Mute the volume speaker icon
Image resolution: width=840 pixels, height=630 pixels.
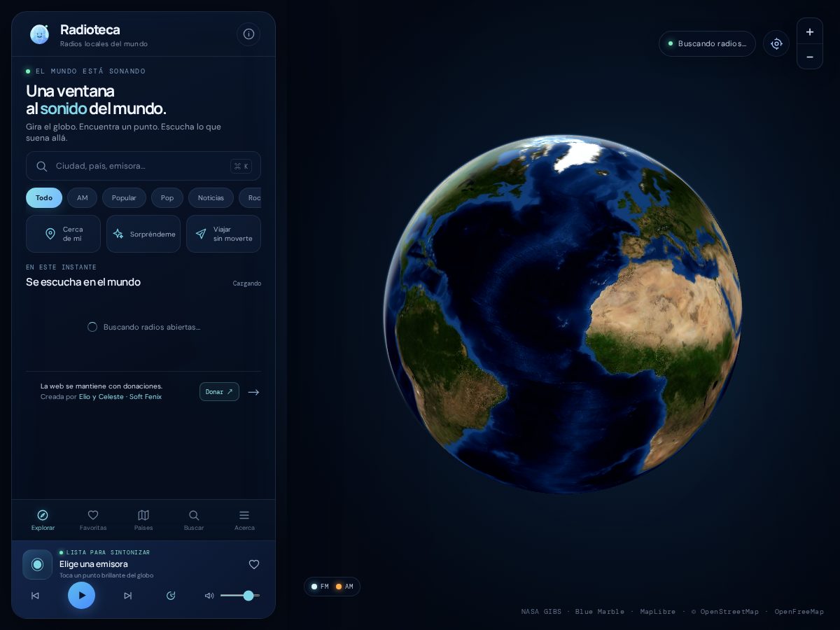click(209, 596)
